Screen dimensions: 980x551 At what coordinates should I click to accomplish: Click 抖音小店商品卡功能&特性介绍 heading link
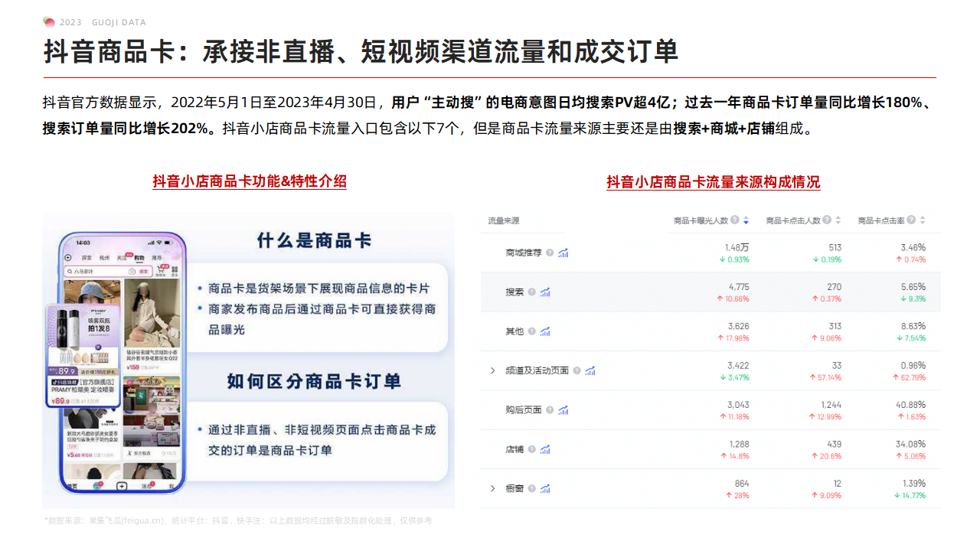point(250,181)
